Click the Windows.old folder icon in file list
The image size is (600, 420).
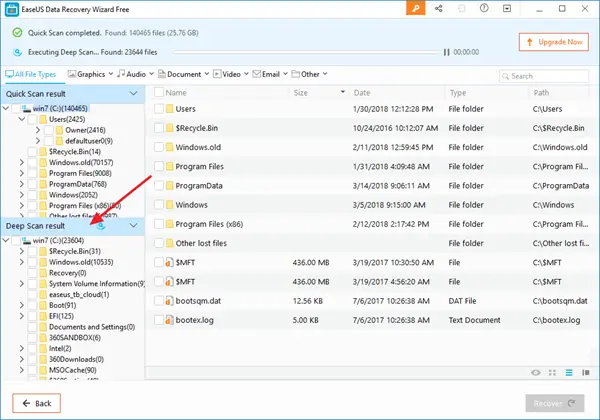170,147
